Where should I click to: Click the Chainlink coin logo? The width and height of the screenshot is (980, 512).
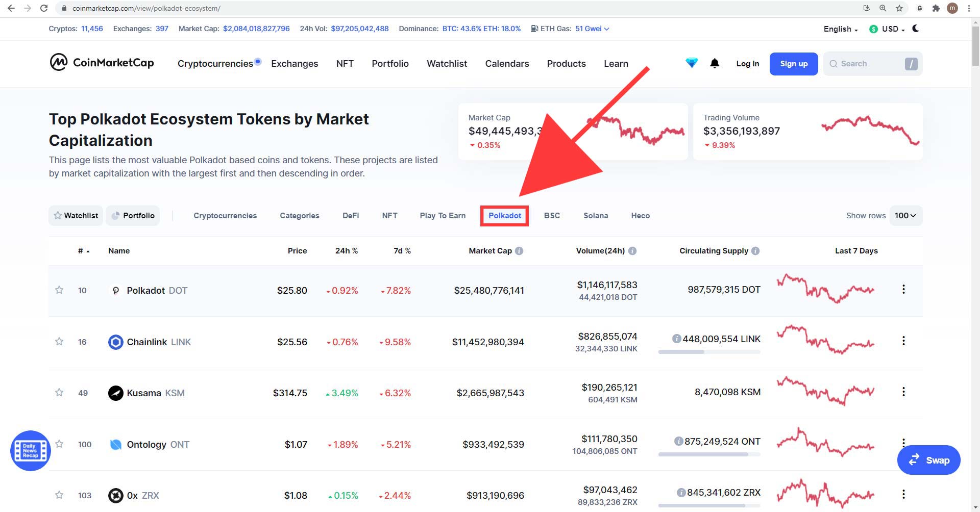click(x=116, y=342)
